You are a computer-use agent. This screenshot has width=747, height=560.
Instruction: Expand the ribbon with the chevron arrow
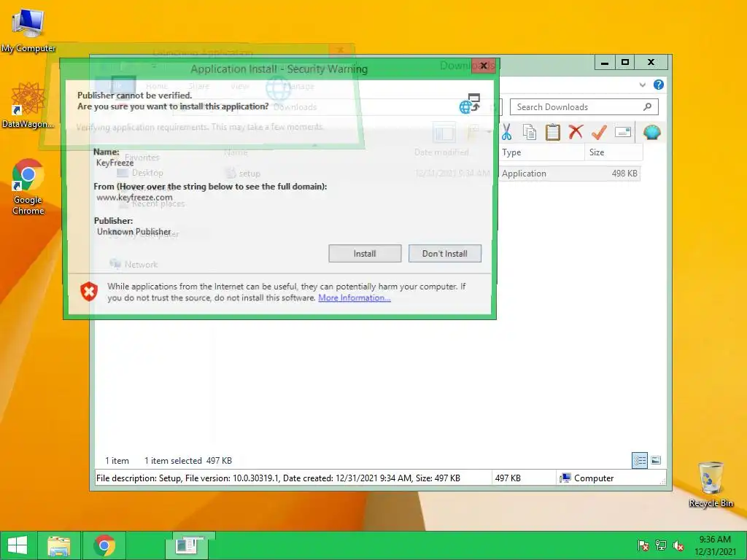642,85
